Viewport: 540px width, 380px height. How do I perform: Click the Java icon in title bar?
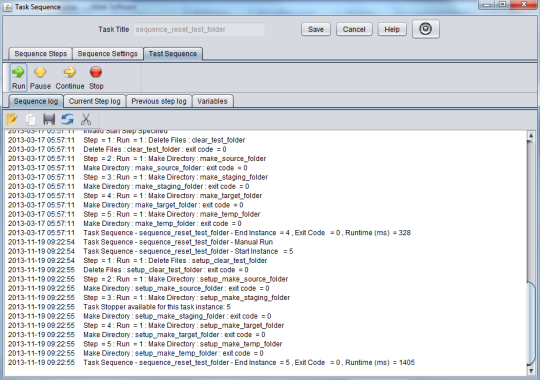pyautogui.click(x=7, y=7)
